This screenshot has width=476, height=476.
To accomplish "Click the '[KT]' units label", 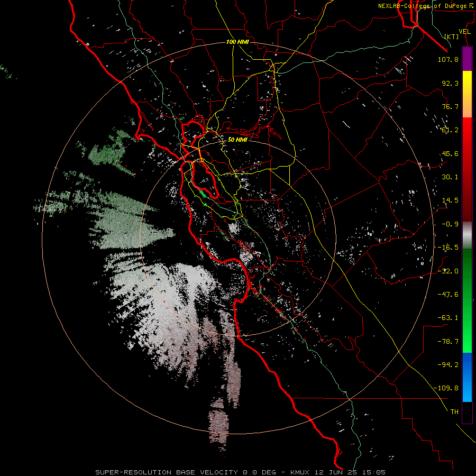I will click(452, 36).
